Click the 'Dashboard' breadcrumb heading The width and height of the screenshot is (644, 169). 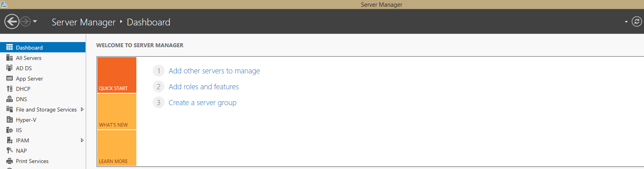pyautogui.click(x=148, y=22)
